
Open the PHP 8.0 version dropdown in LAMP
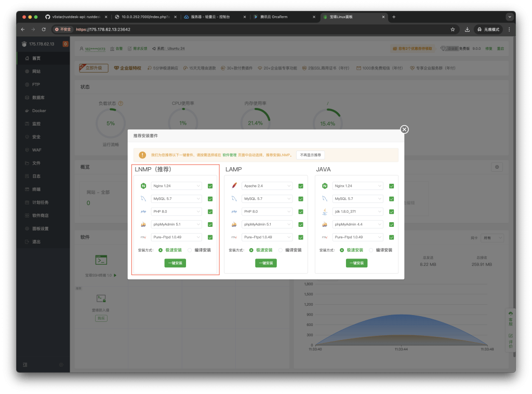[x=267, y=212]
